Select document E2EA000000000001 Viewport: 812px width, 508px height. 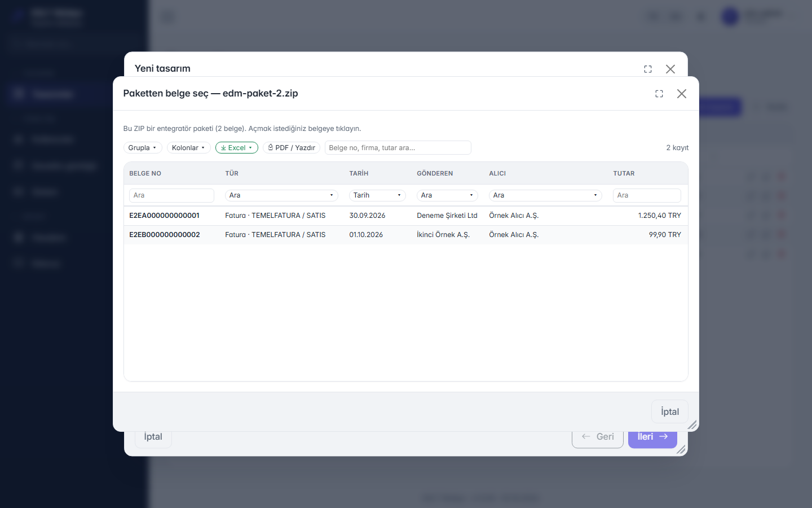[164, 216]
